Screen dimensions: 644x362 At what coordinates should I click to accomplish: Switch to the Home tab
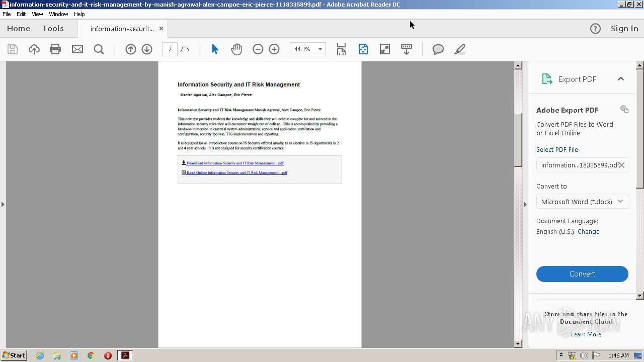point(19,29)
